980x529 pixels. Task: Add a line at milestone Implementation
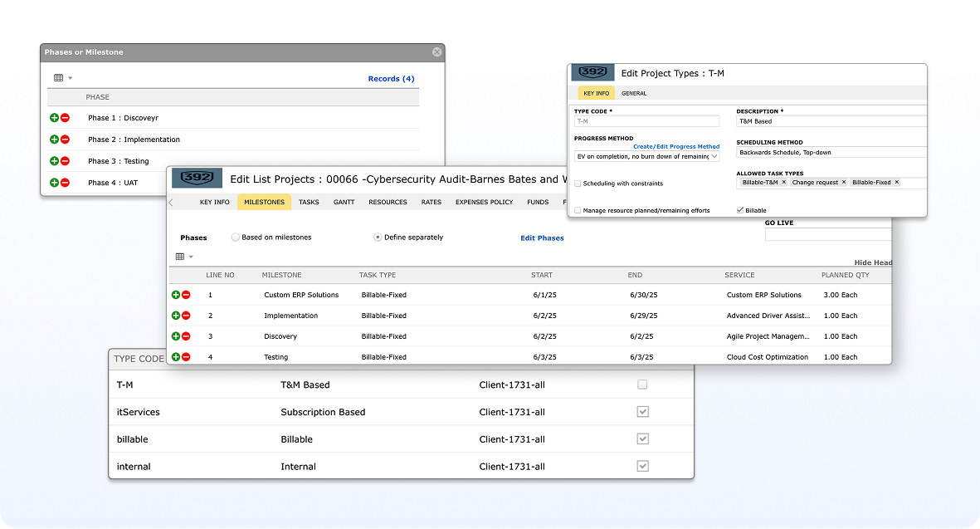176,316
